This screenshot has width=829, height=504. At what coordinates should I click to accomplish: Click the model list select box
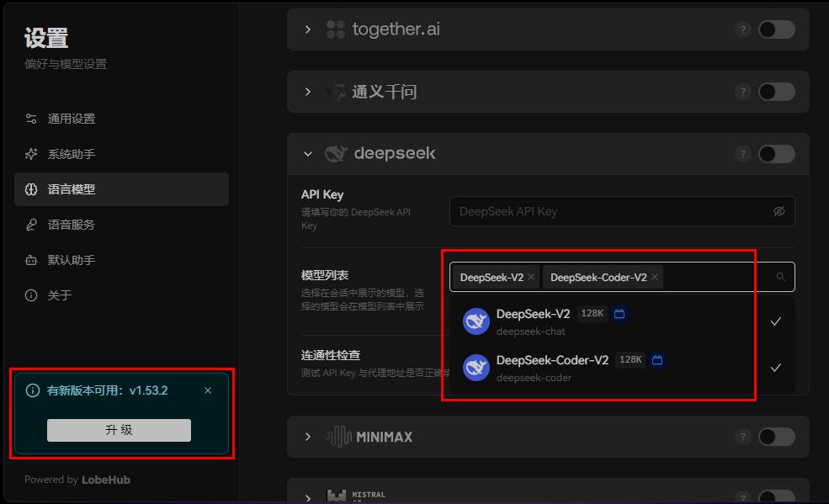point(622,277)
